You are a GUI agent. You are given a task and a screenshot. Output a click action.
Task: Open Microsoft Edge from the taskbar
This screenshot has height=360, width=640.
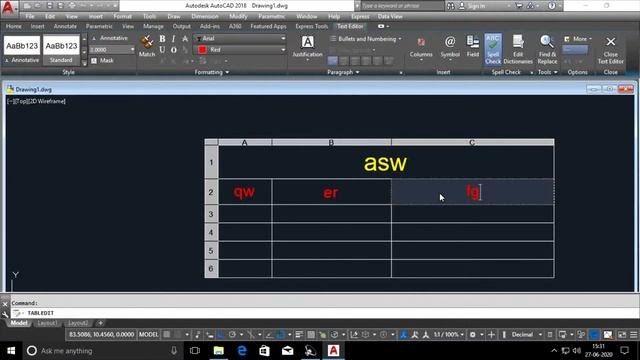coord(242,351)
